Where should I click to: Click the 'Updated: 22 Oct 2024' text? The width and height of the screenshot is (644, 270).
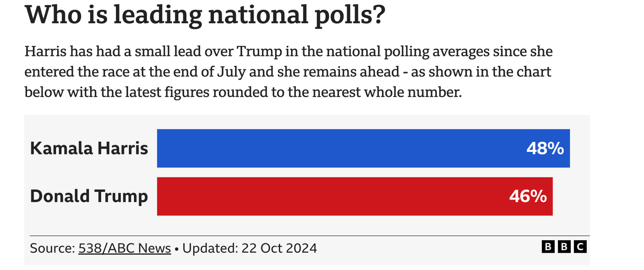click(250, 248)
